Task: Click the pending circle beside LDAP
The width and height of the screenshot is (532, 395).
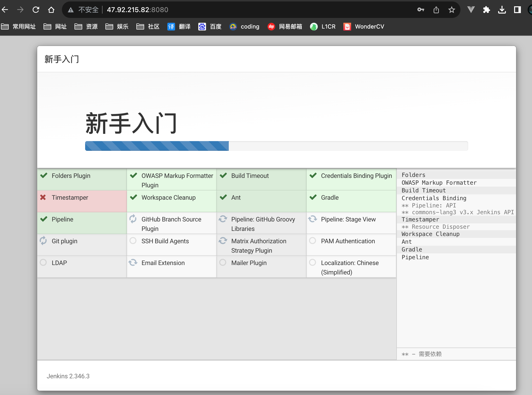Action: tap(43, 262)
